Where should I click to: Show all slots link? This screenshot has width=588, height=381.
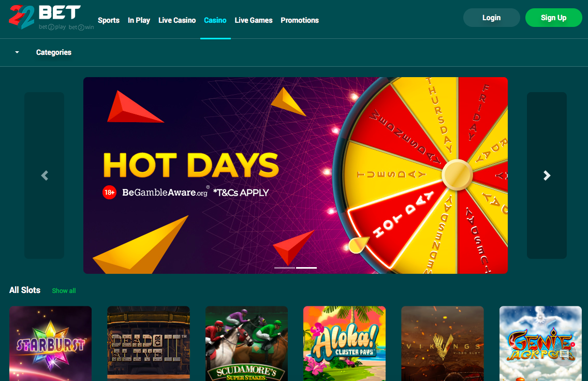point(64,290)
